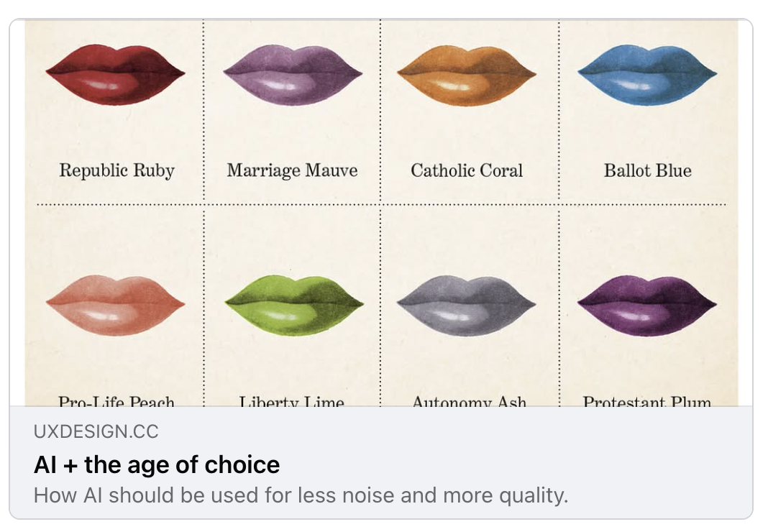Click the UXDESIGN.CC source domain
This screenshot has width=768, height=532.
(x=96, y=431)
